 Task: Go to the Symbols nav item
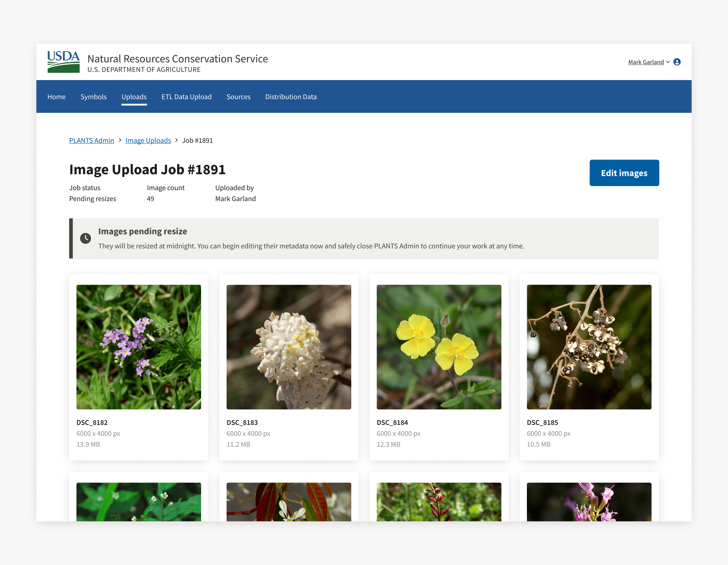tap(93, 97)
